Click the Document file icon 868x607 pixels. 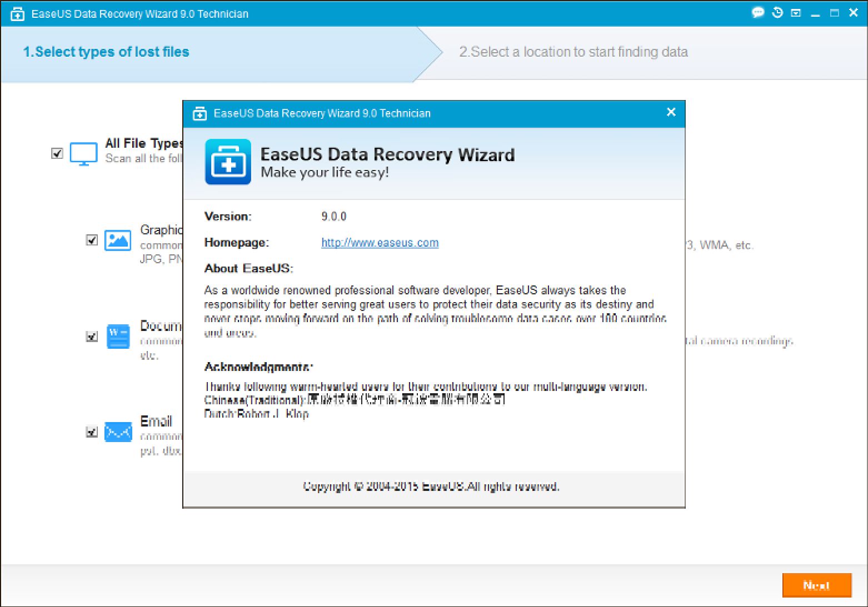click(118, 336)
